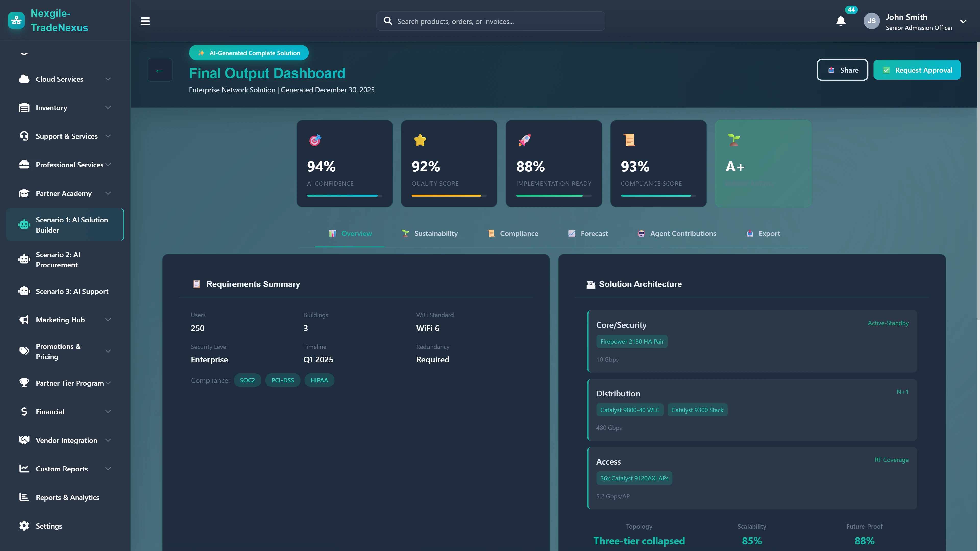Click the Quality Score progress bar

pos(449,195)
